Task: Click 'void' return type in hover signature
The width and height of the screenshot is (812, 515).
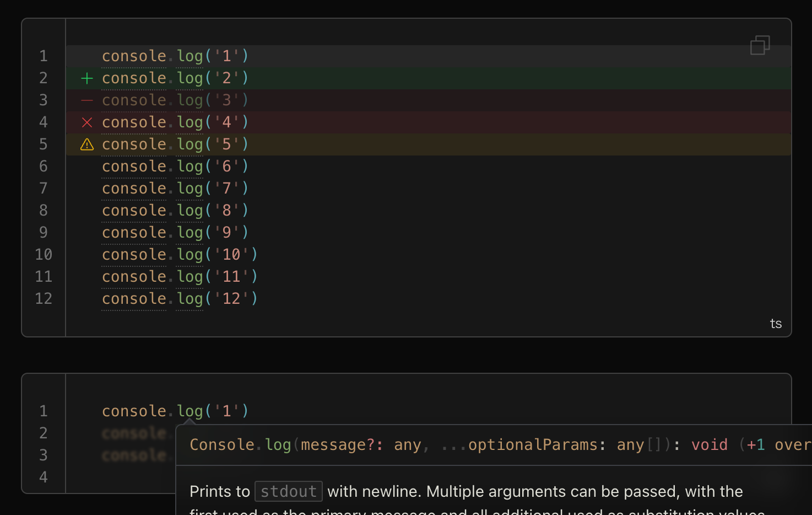Action: click(709, 445)
